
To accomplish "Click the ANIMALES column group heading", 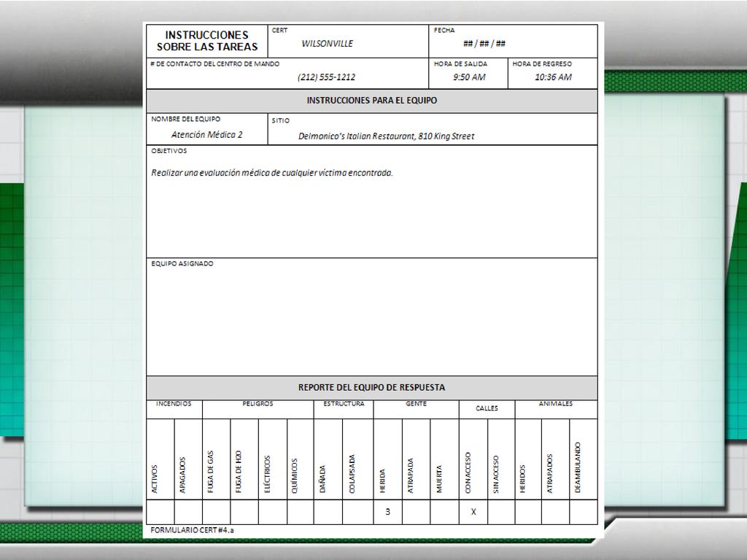I will click(555, 403).
